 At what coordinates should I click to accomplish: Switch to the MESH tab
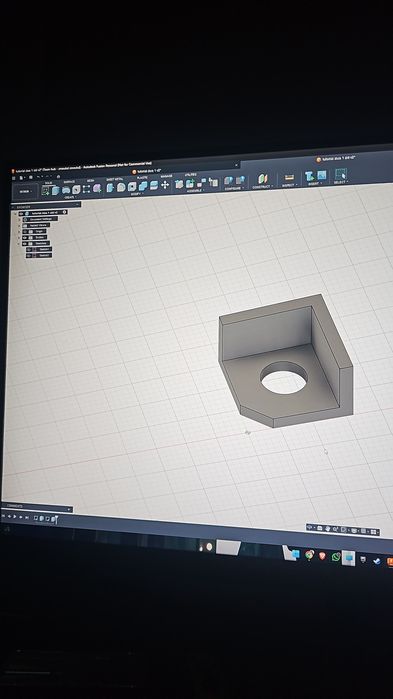pos(90,181)
